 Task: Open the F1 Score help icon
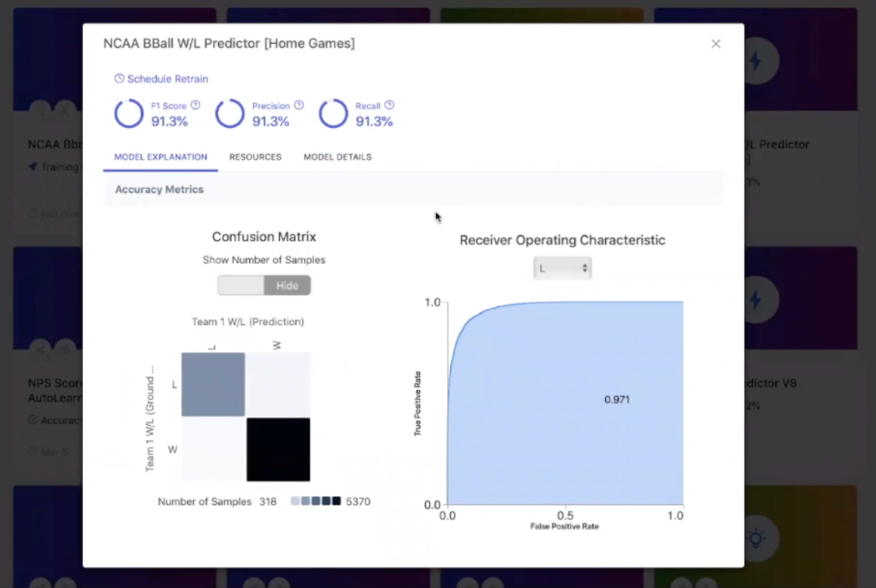coord(195,105)
